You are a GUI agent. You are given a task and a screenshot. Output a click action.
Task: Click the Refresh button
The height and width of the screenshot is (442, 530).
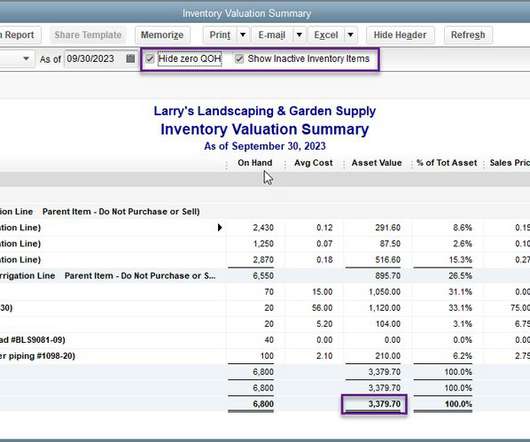(x=468, y=35)
